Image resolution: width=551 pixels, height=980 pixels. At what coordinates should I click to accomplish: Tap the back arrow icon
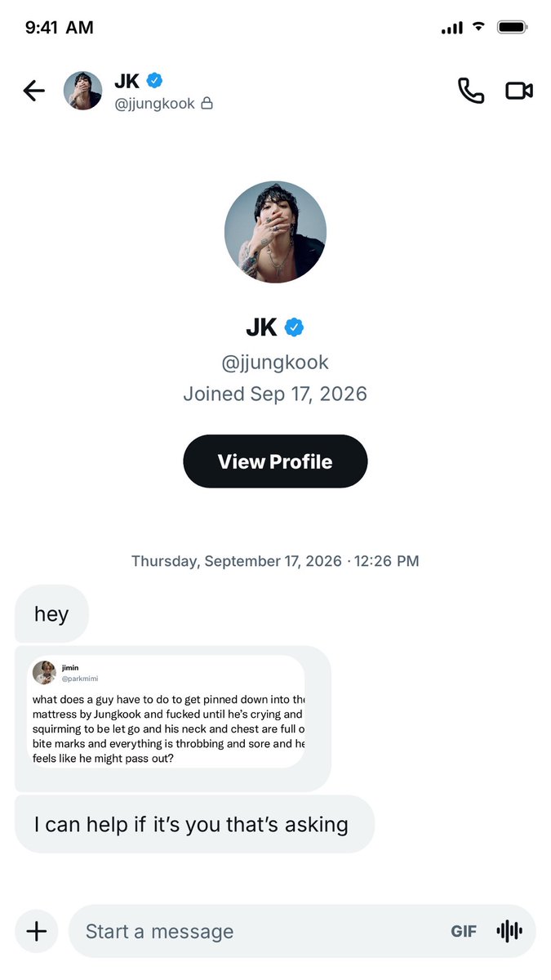tap(33, 91)
